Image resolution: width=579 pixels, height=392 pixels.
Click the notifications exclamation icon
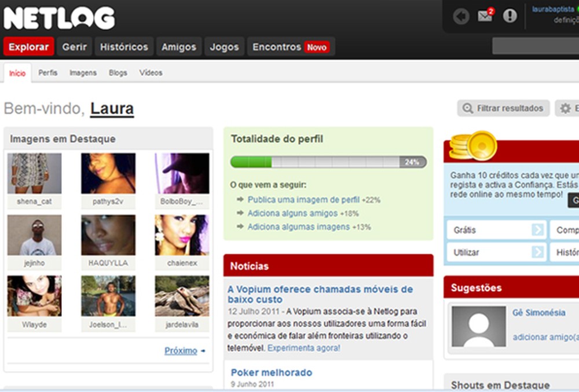[509, 16]
